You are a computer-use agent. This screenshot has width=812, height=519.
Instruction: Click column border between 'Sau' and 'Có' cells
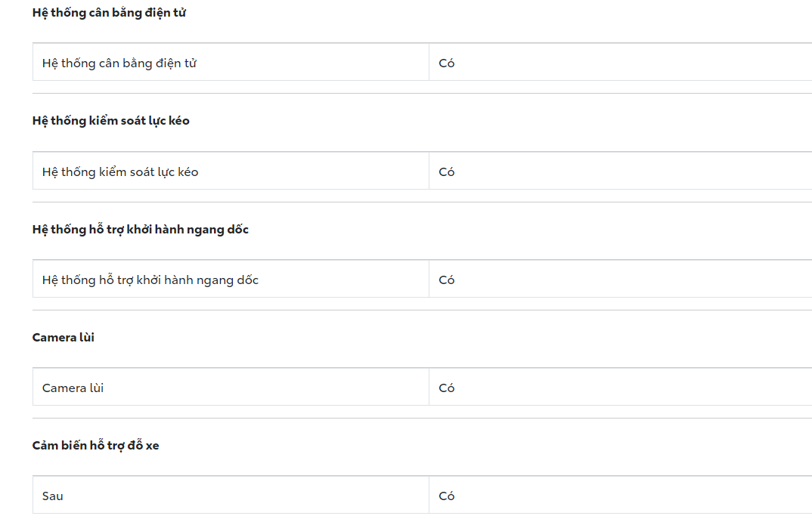point(429,496)
